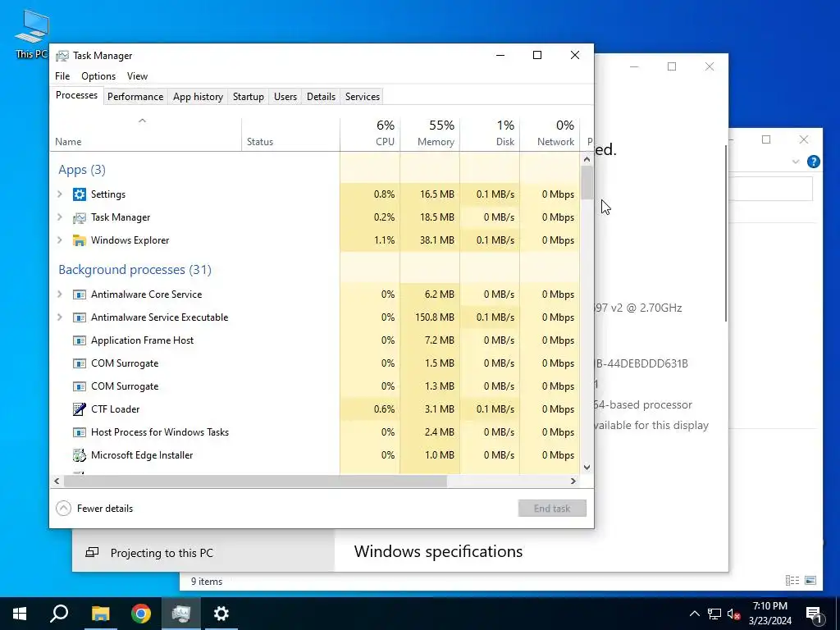Show hidden tray icons chevron
This screenshot has width=840, height=630.
(x=694, y=614)
